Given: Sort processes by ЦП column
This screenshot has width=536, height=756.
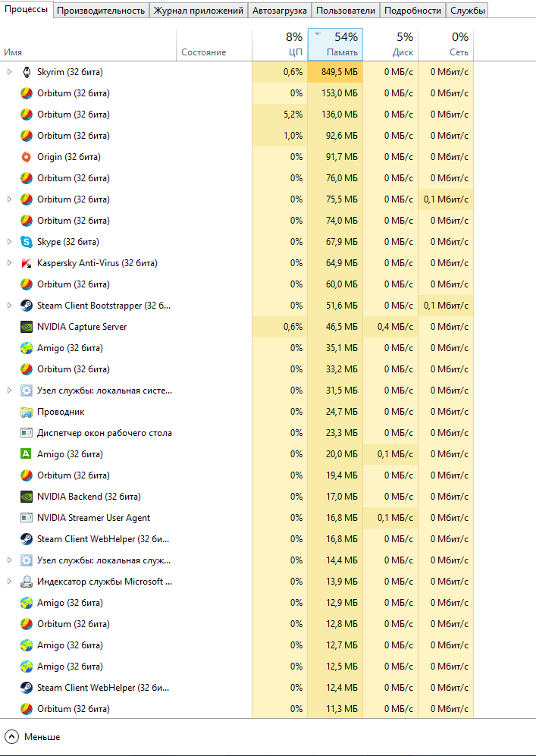Looking at the screenshot, I should pyautogui.click(x=280, y=45).
